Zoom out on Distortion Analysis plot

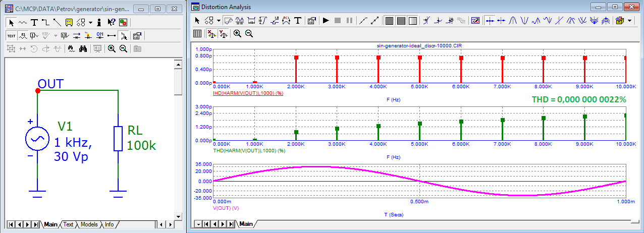point(249,34)
